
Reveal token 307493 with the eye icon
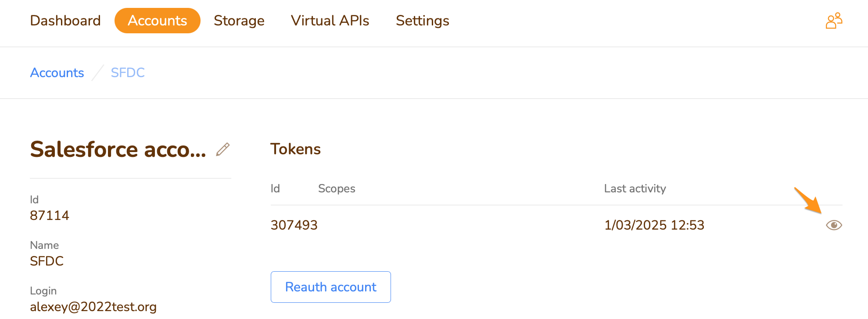pos(834,225)
